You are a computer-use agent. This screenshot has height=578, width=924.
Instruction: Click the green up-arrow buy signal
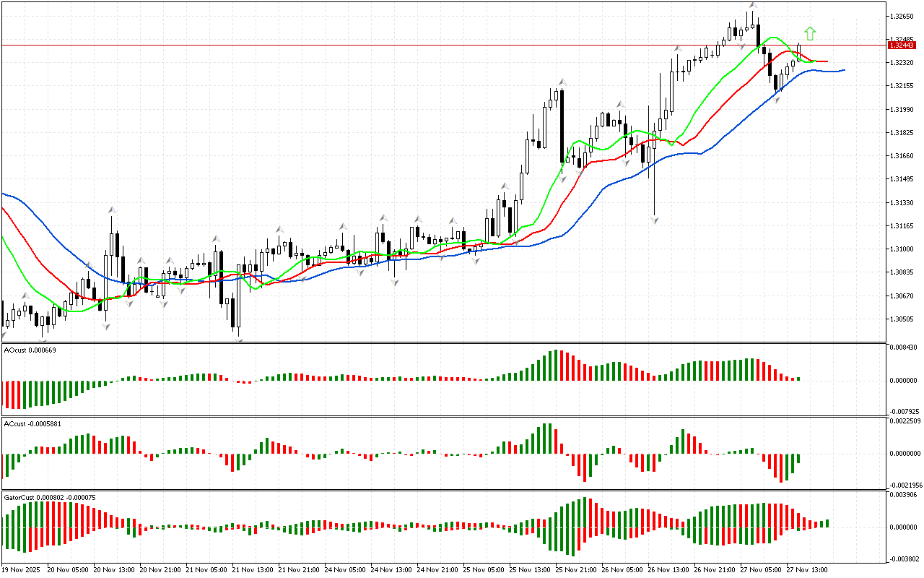[810, 33]
